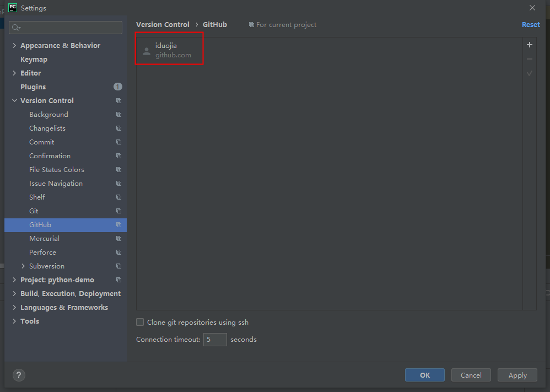550x392 pixels.
Task: Click the project-level icon beside Git
Action: coord(119,211)
